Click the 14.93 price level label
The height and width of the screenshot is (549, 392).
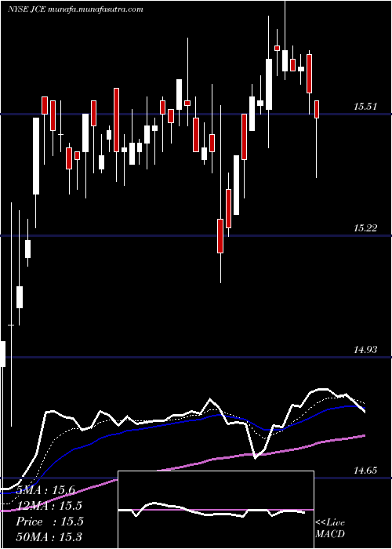[x=365, y=350]
